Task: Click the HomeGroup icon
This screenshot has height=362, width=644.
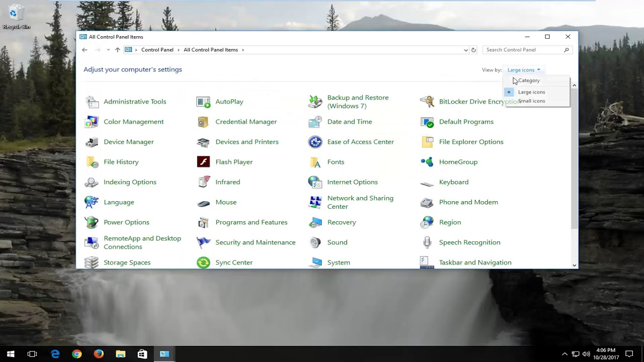Action: click(427, 162)
